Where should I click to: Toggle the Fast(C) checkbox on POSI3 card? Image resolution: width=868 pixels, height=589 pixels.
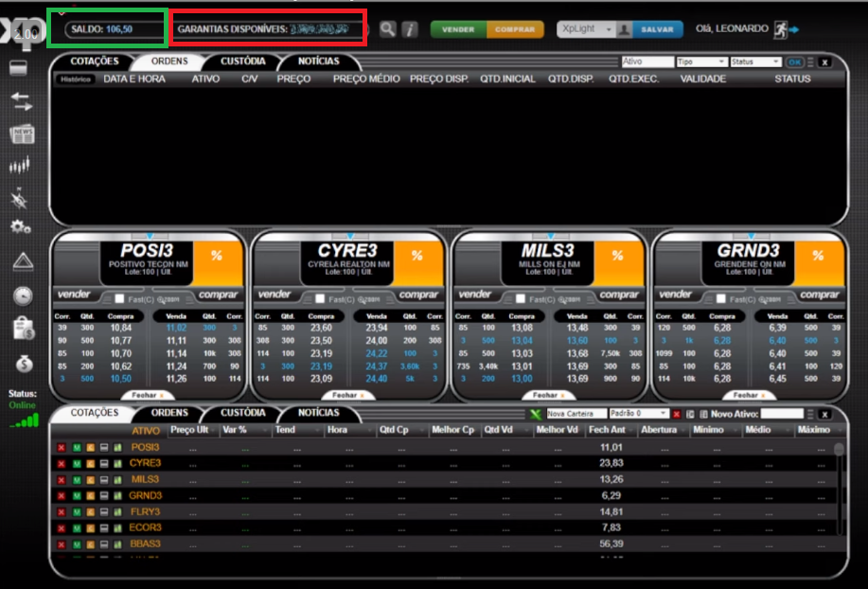(x=120, y=298)
